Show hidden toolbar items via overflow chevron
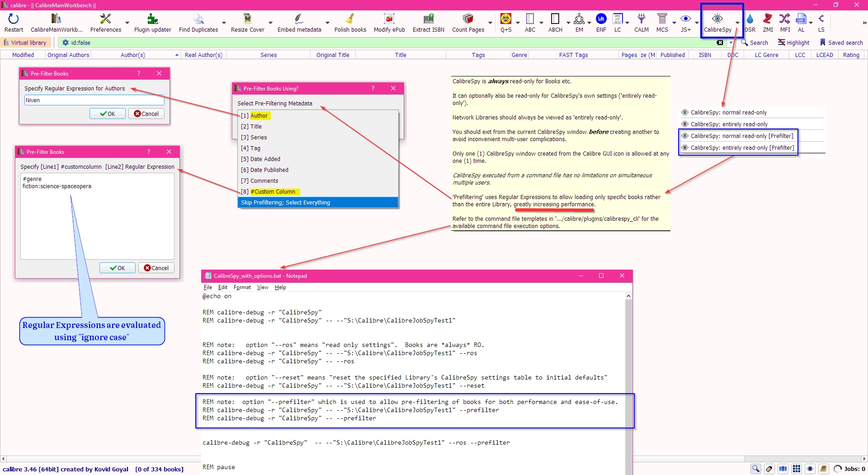Screen dimensions: 868x475 pos(864,23)
